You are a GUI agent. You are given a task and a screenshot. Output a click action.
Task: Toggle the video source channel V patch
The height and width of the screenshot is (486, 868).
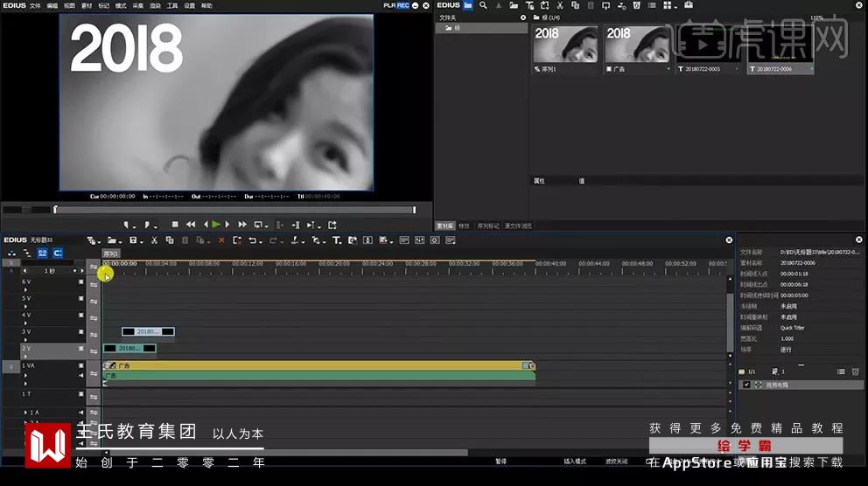[11, 366]
